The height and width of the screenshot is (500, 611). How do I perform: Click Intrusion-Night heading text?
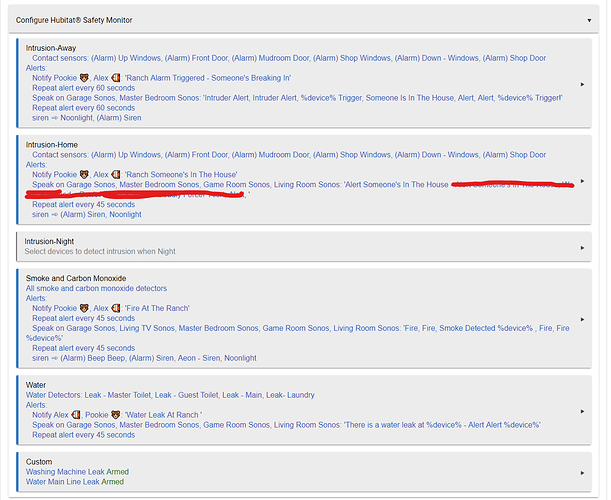tap(49, 241)
